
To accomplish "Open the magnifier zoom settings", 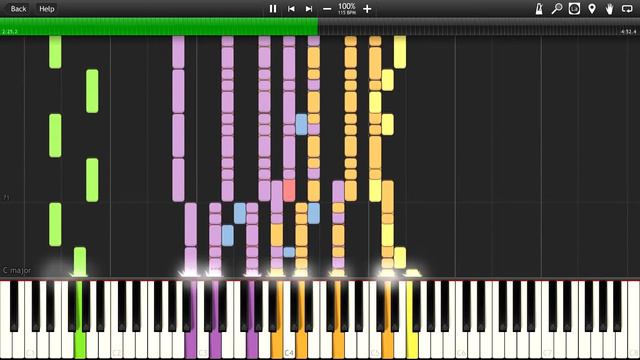I will pos(557,9).
